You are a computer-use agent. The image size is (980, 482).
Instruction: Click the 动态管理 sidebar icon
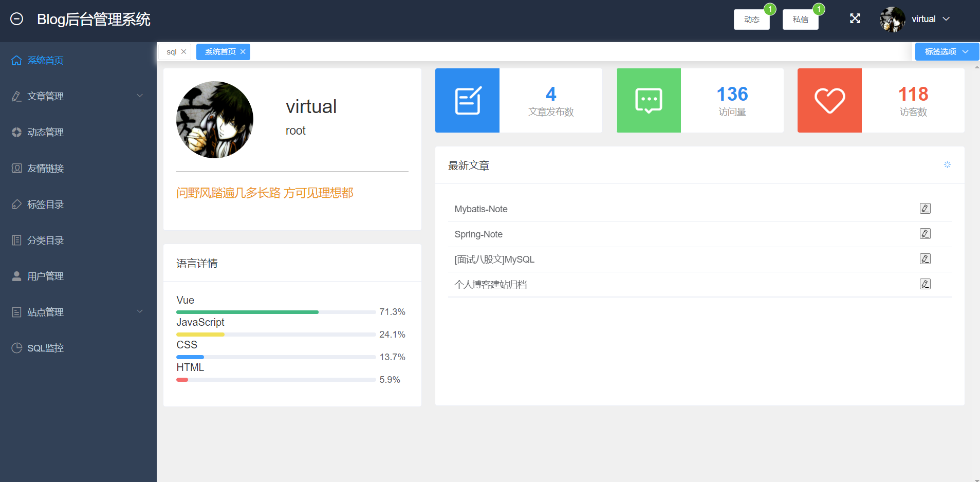[x=16, y=133]
